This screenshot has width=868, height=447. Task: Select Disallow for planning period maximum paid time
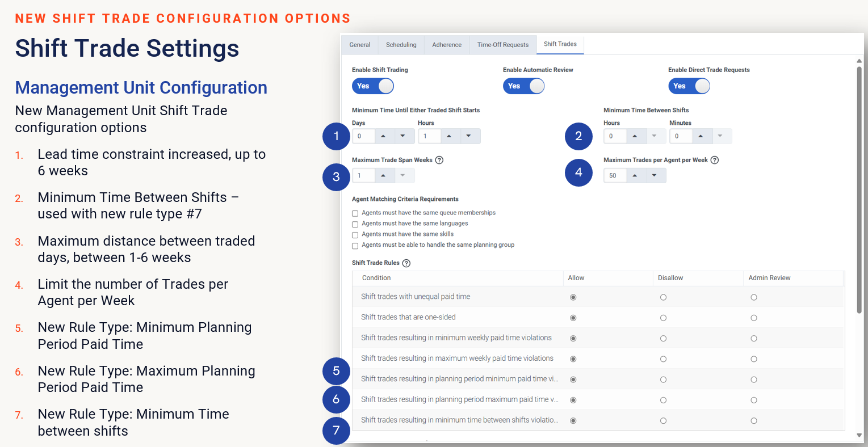coord(663,400)
